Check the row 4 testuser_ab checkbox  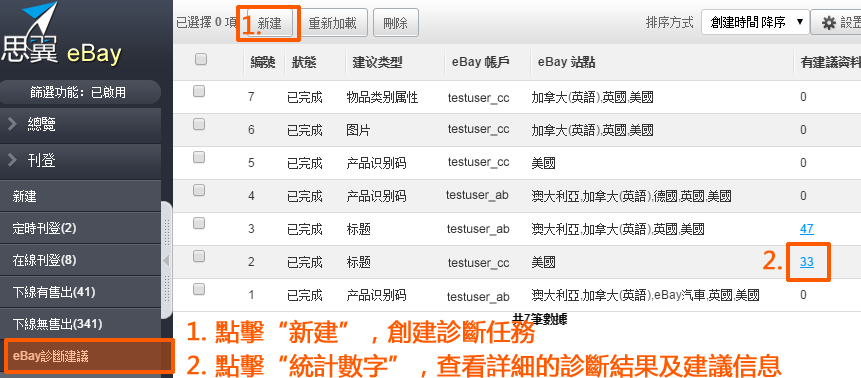point(199,191)
